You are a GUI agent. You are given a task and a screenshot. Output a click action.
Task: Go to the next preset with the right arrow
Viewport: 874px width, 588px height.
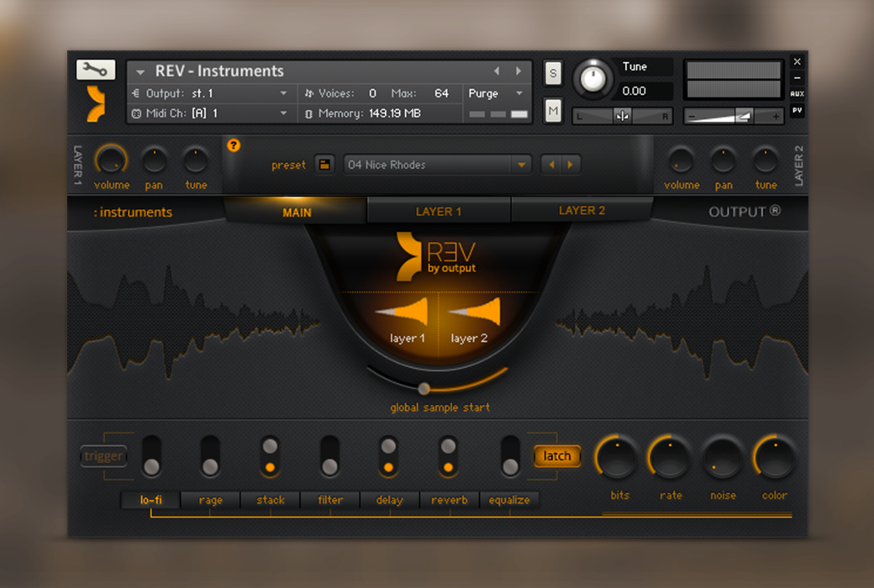pos(571,165)
